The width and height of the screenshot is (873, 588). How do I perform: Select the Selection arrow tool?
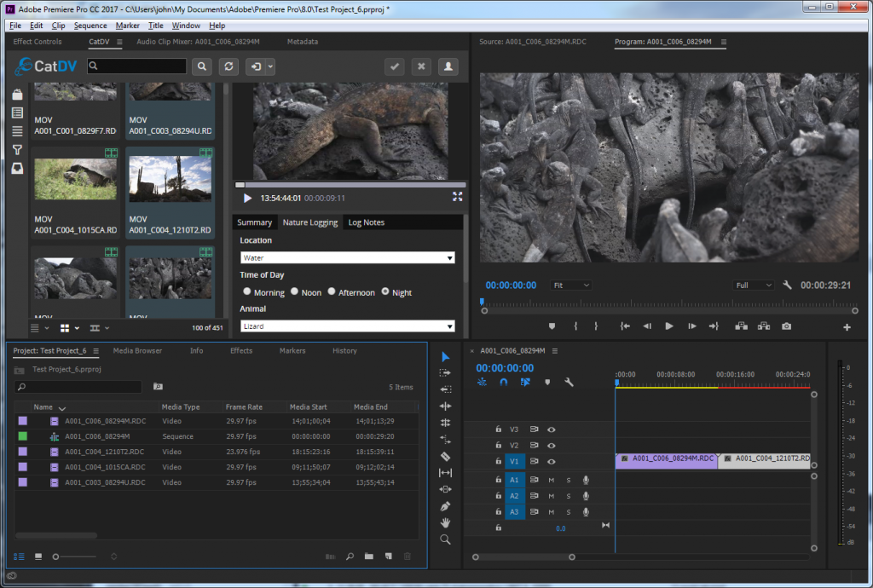445,356
